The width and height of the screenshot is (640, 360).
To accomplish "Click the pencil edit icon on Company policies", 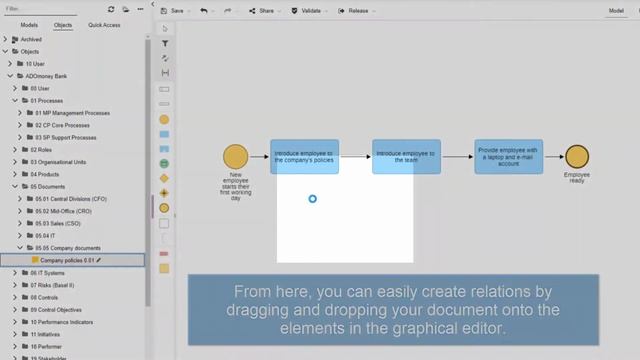I will tap(99, 260).
